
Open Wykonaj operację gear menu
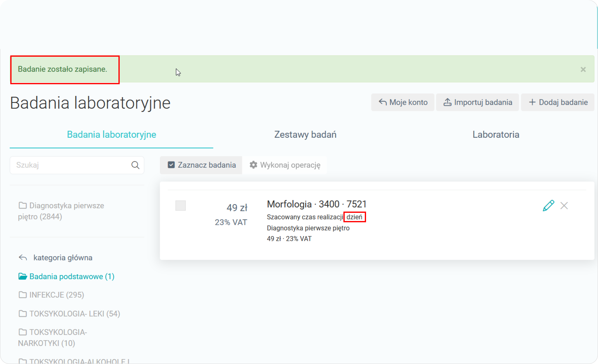[284, 165]
